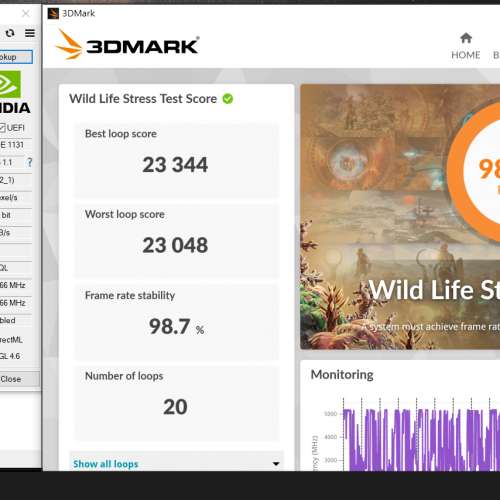Click the Worst loop score label

coord(125,214)
